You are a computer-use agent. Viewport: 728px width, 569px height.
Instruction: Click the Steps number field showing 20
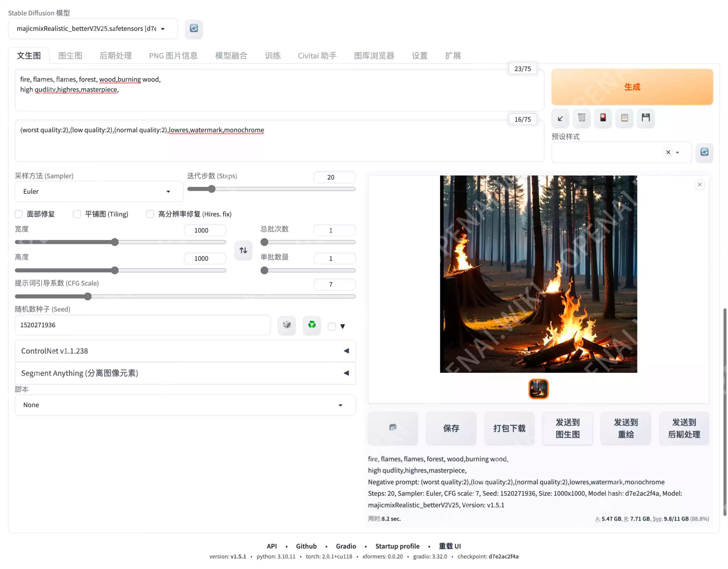tap(334, 177)
